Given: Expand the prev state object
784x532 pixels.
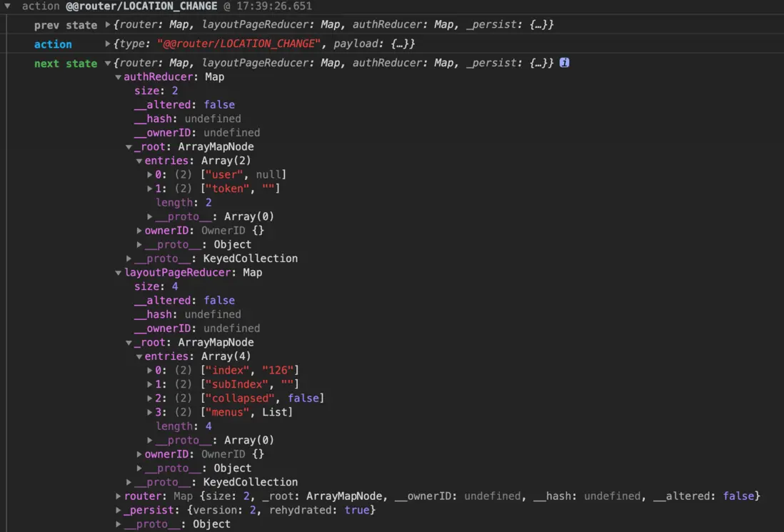Looking at the screenshot, I should pos(108,24).
